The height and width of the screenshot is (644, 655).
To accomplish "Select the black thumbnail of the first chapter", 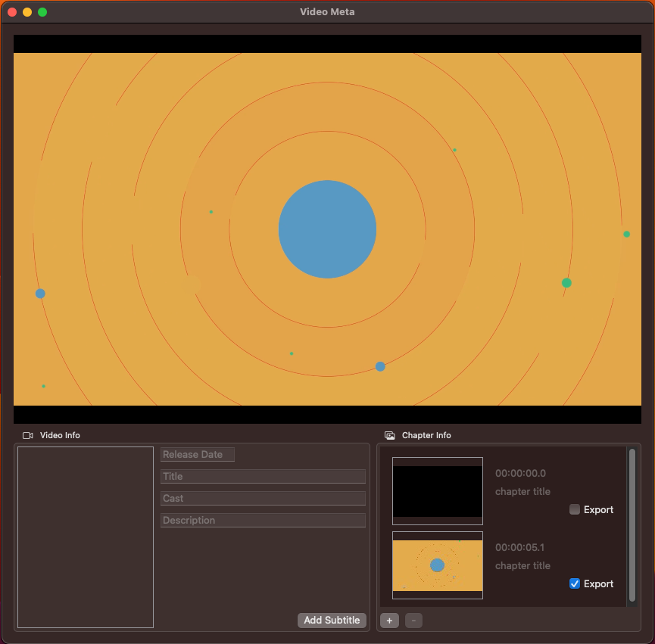I will (x=437, y=490).
